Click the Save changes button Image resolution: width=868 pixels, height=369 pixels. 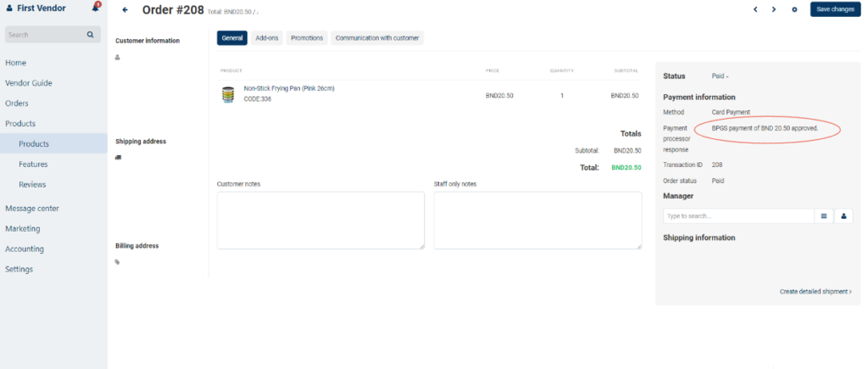(835, 9)
